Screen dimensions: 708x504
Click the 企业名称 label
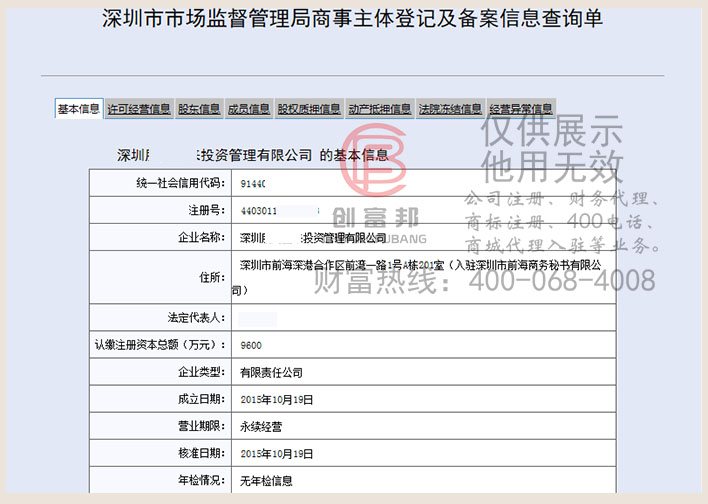pyautogui.click(x=201, y=237)
